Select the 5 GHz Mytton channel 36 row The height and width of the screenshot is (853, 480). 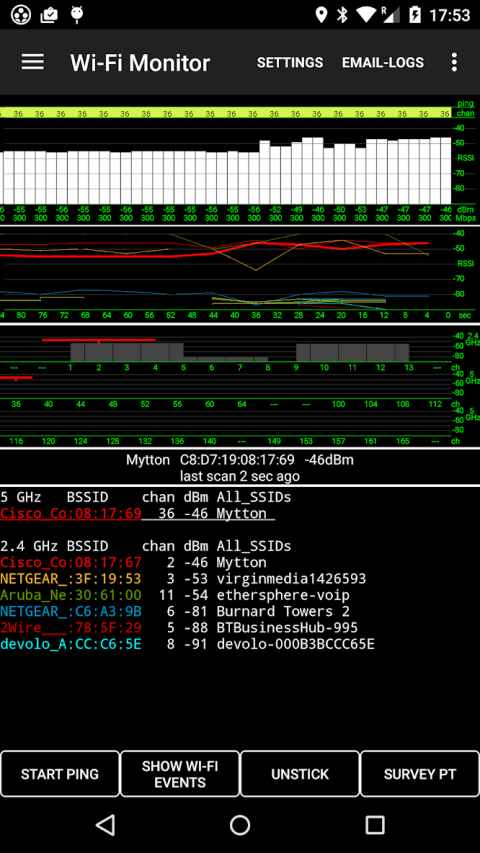pyautogui.click(x=137, y=513)
